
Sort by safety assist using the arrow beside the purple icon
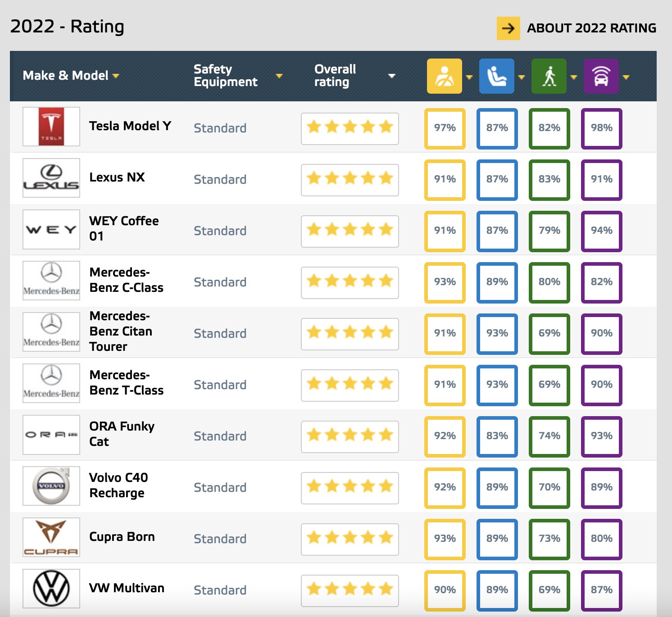point(626,77)
